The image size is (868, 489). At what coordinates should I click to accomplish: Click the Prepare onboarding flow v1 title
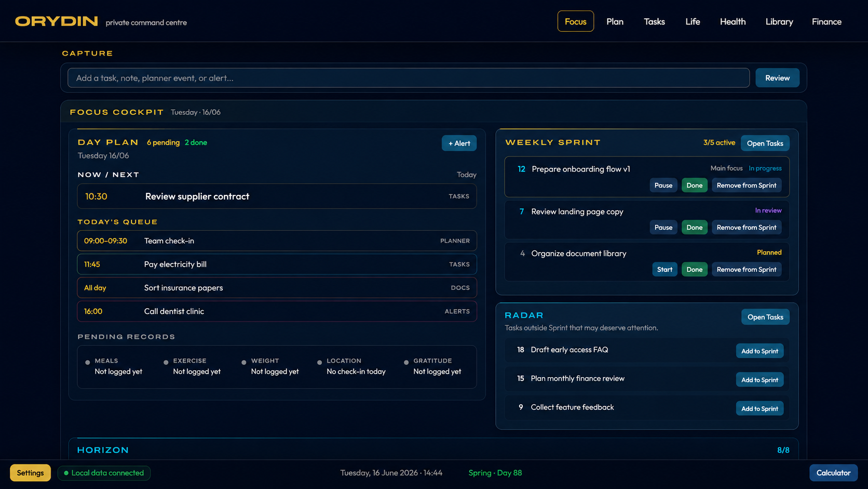581,169
